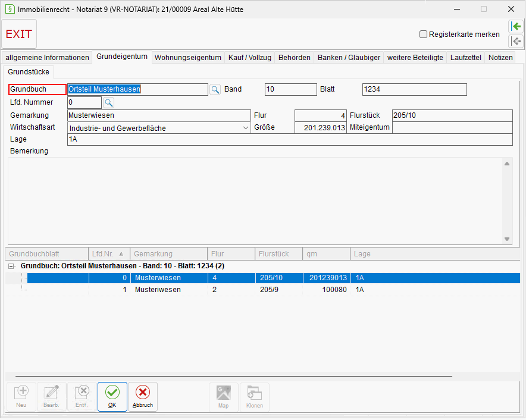This screenshot has height=420, width=526.
Task: Click the empty Miteigentum field
Action: point(452,127)
